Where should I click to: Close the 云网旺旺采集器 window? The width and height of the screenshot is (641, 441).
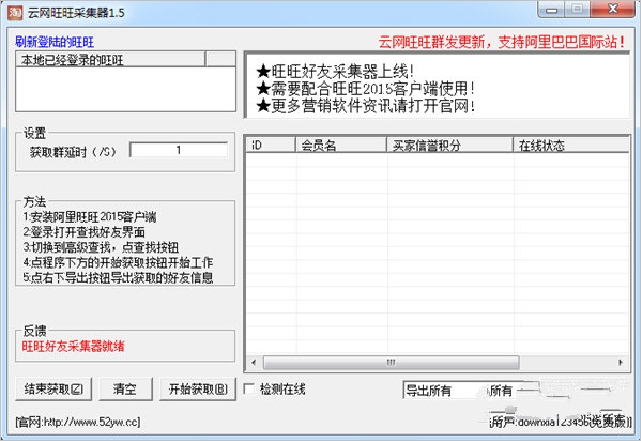click(613, 10)
